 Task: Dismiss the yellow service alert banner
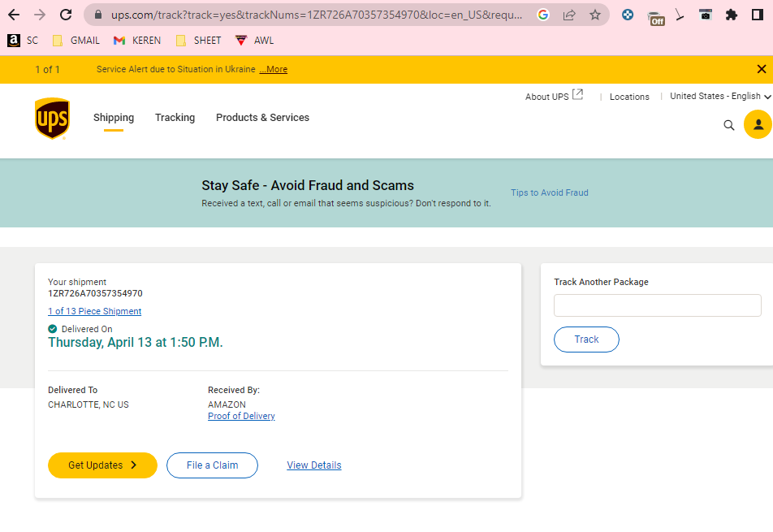761,69
